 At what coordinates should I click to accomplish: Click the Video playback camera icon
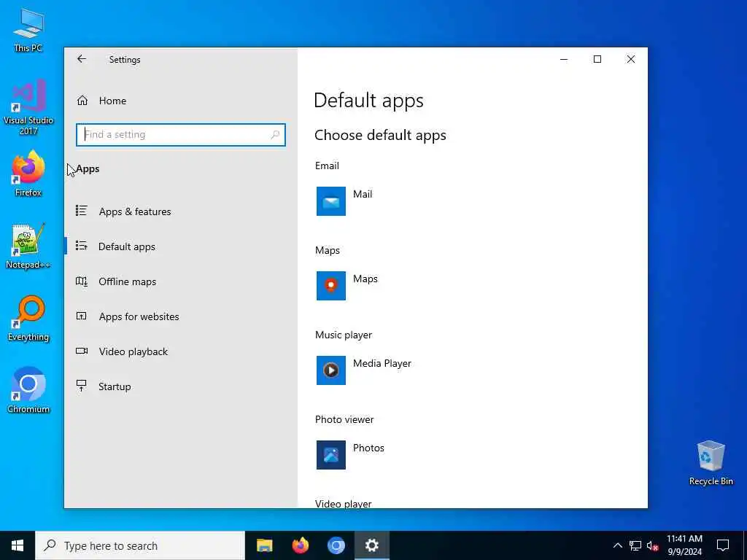tap(82, 351)
